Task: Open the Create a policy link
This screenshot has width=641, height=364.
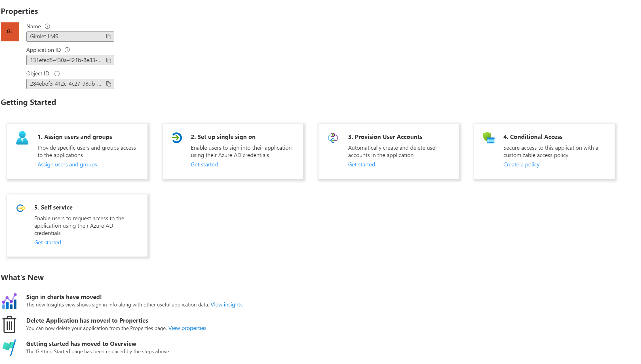Action: coord(521,164)
